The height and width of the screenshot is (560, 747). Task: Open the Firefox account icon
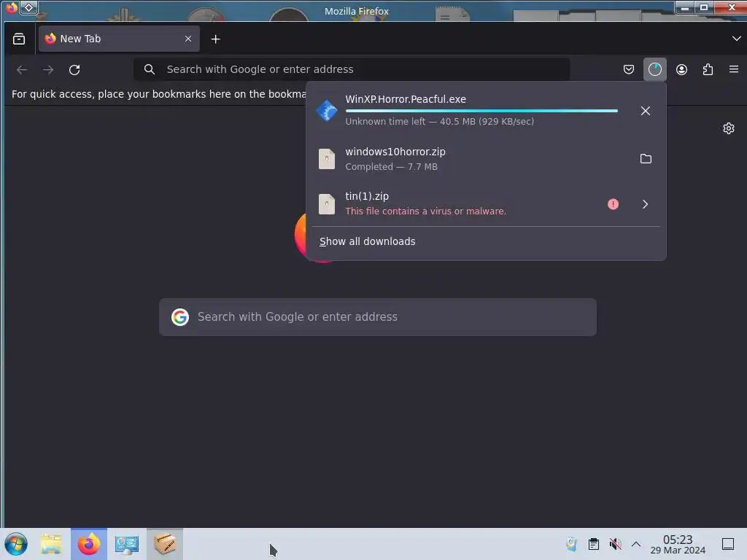click(x=682, y=69)
